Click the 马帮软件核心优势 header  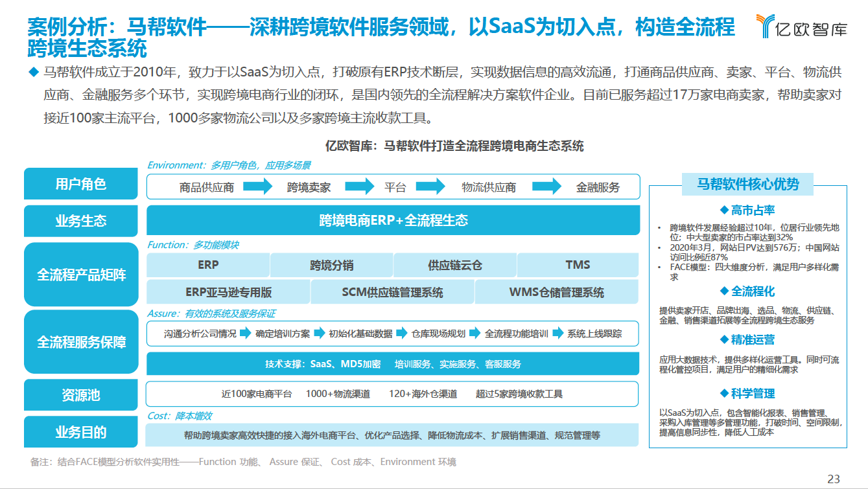point(747,184)
